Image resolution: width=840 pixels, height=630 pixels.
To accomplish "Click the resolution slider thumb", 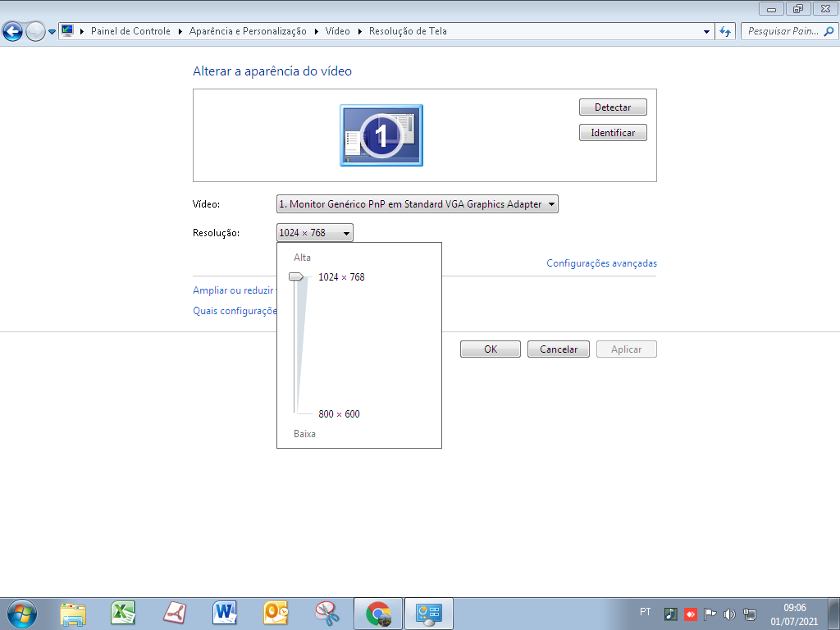I will click(295, 277).
